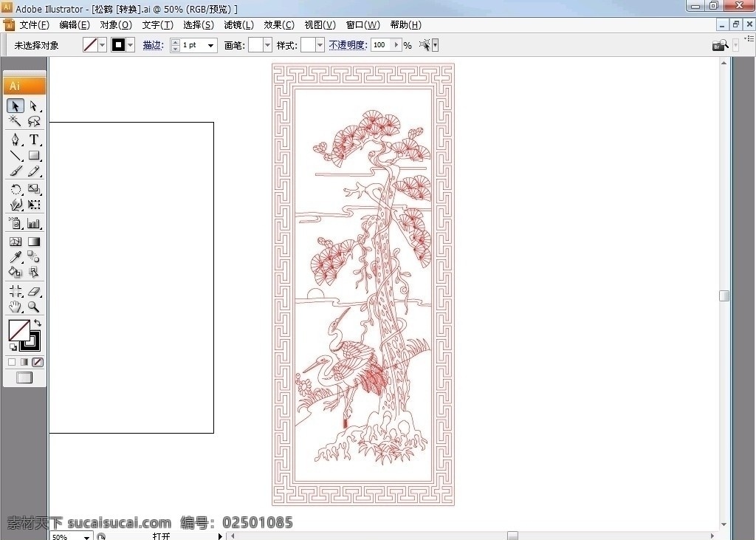Select the Scale tool
This screenshot has width=756, height=540.
[x=34, y=189]
